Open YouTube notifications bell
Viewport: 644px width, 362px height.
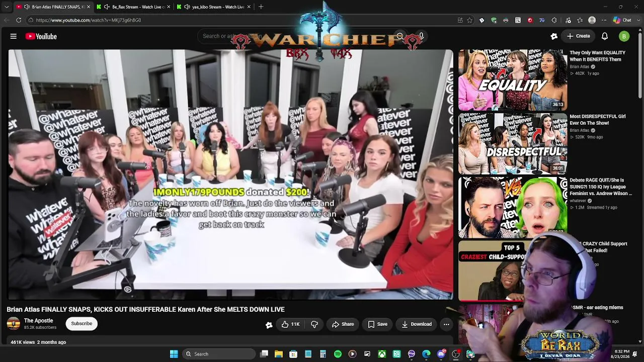pos(605,36)
